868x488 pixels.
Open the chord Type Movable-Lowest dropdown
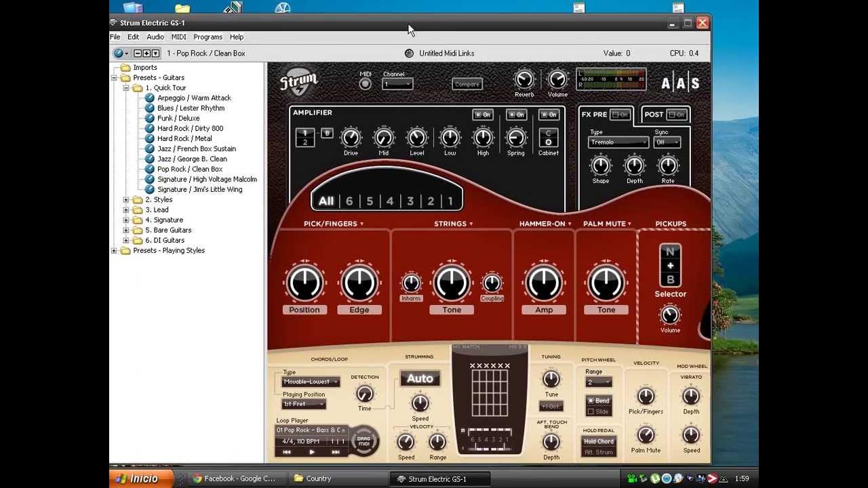[311, 382]
